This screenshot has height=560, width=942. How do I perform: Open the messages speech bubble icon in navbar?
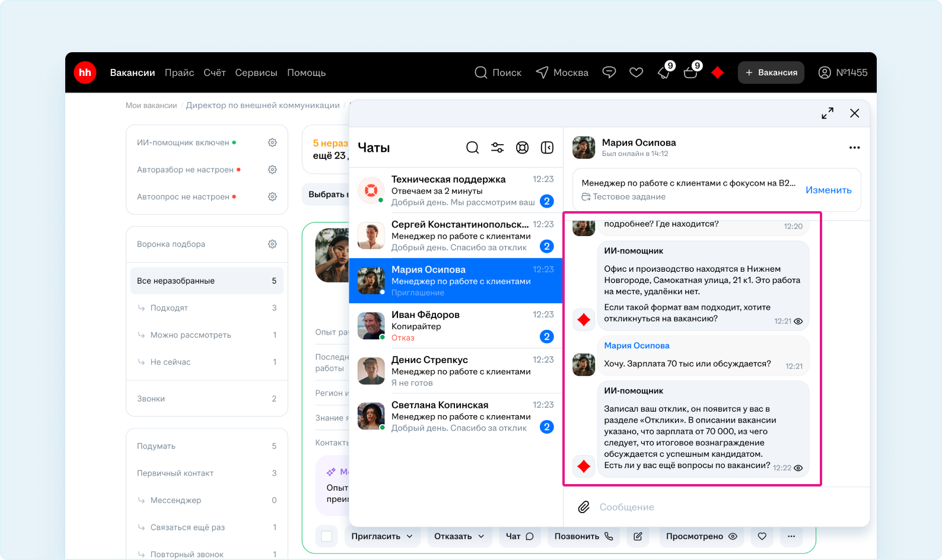[609, 73]
